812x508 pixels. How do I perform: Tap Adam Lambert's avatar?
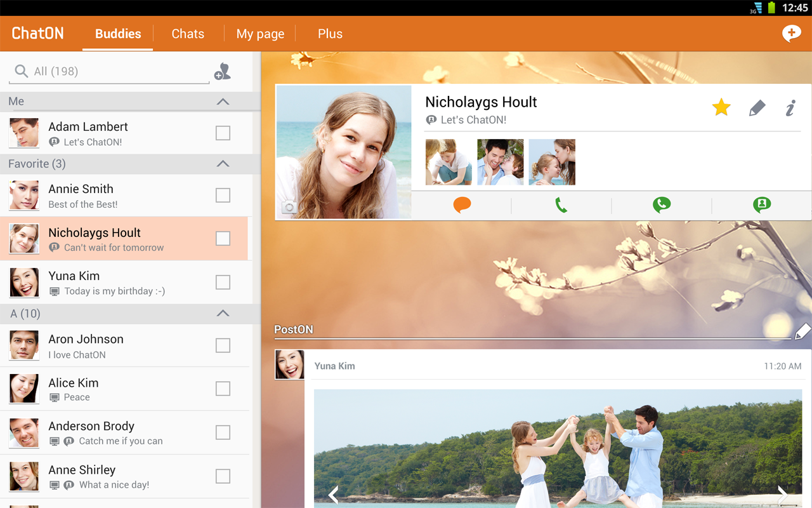pos(24,133)
